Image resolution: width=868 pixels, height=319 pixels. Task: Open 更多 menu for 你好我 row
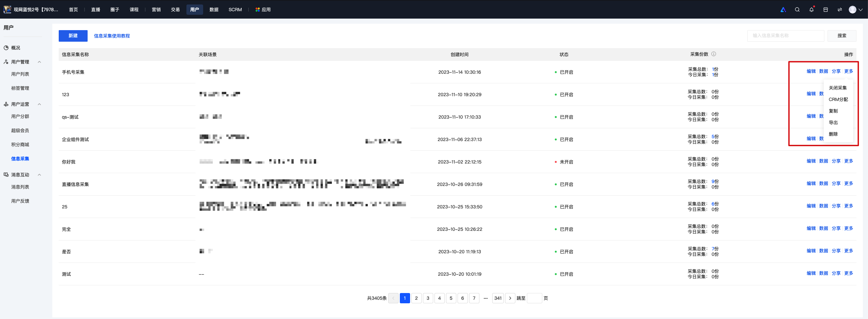[x=848, y=161]
